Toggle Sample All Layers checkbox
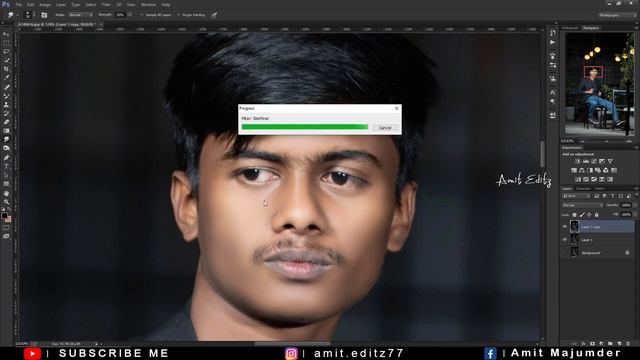The image size is (640, 360). pos(141,15)
